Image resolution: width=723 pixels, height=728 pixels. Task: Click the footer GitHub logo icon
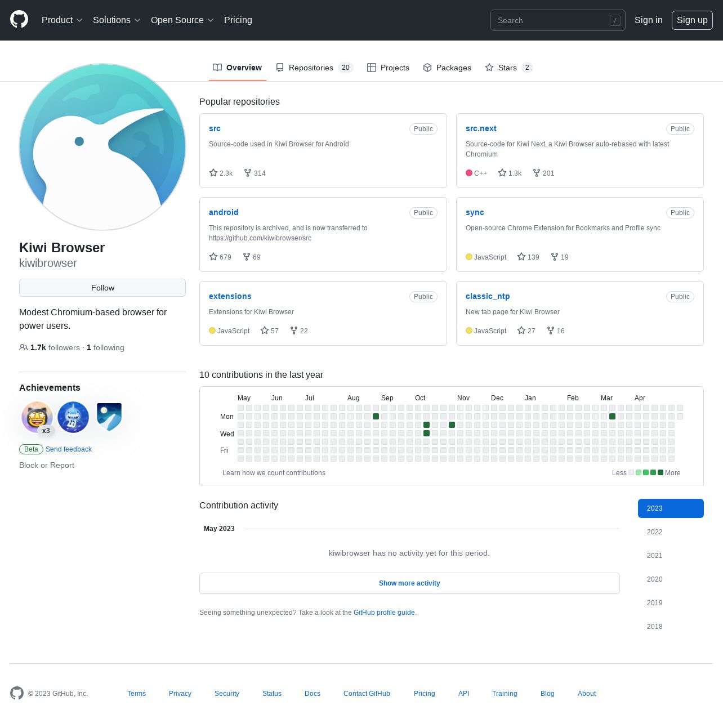(17, 693)
